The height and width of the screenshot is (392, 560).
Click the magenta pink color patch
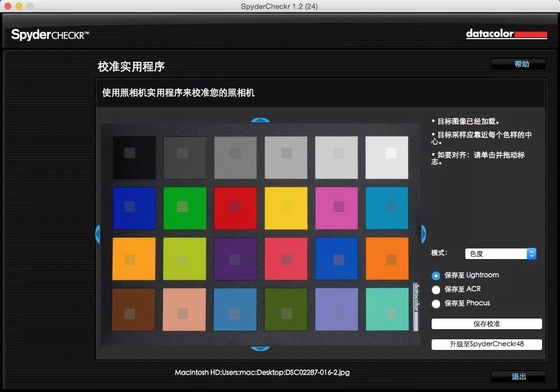pos(336,208)
